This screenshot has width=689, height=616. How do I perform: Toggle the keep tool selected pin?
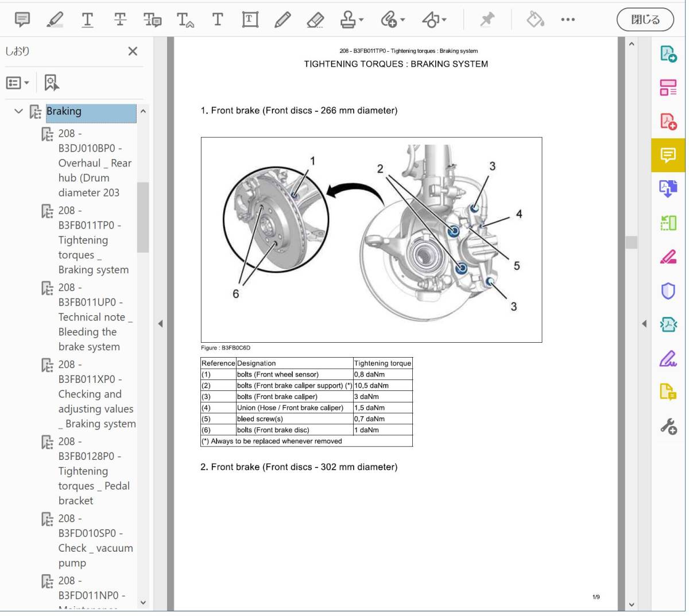[x=487, y=20]
